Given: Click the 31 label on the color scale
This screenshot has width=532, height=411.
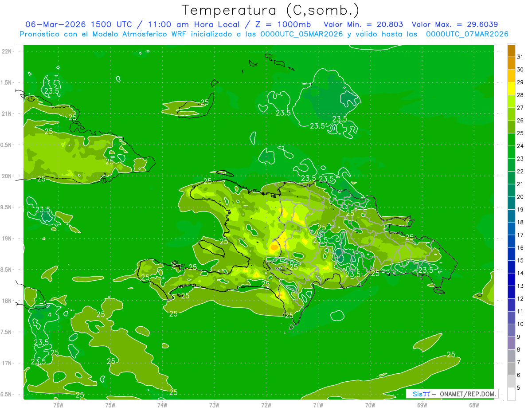Looking at the screenshot, I should click(x=520, y=57).
